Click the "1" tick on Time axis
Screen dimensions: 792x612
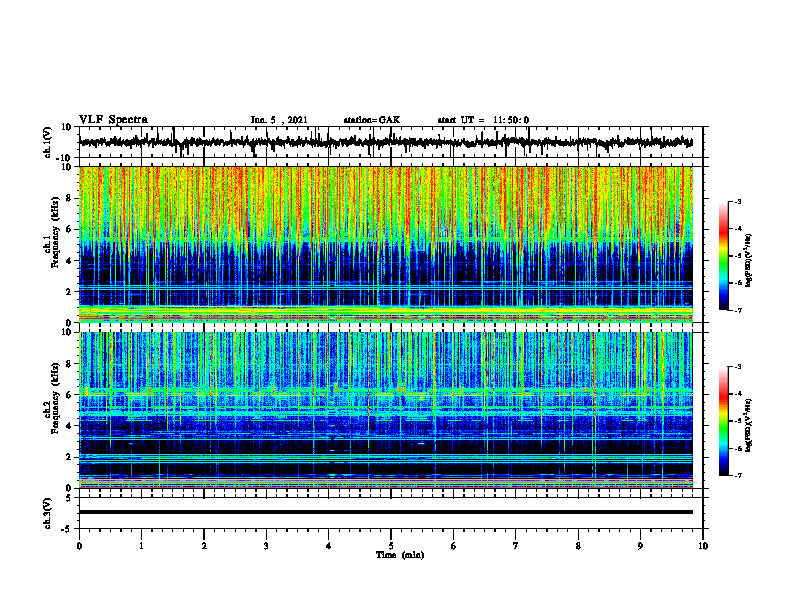click(141, 546)
